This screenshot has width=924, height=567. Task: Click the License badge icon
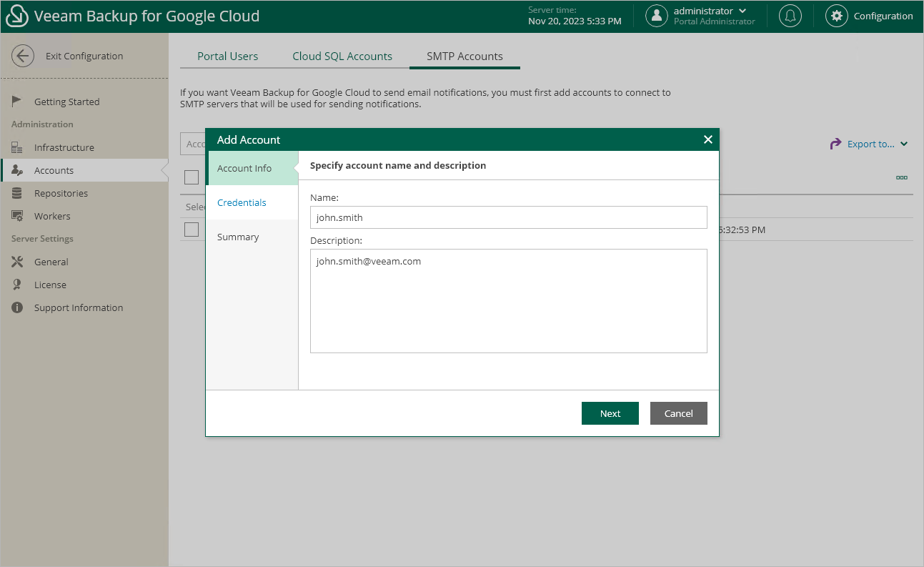[x=18, y=285]
